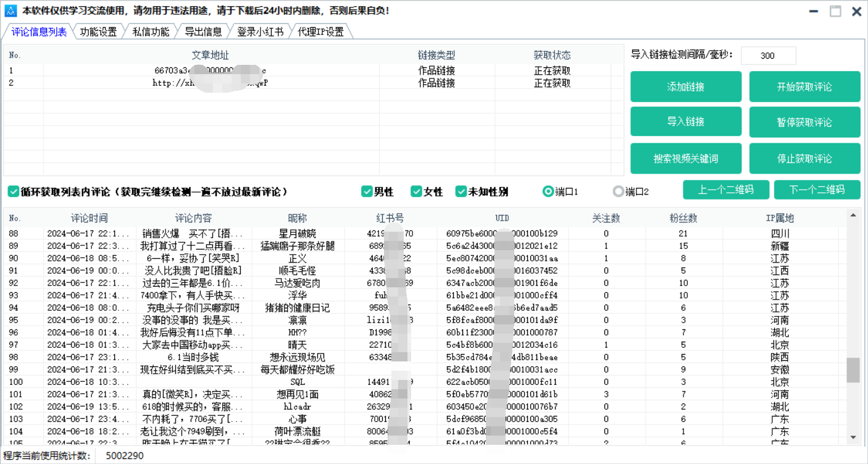Click the 导入链接 button to import links
Screen dimensions: 868x464
[686, 122]
